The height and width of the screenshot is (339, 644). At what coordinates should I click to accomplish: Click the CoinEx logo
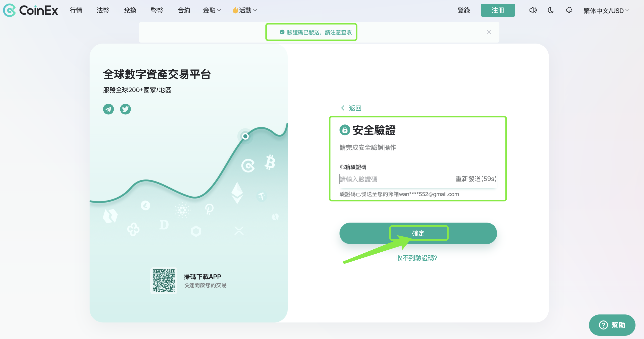tap(31, 10)
